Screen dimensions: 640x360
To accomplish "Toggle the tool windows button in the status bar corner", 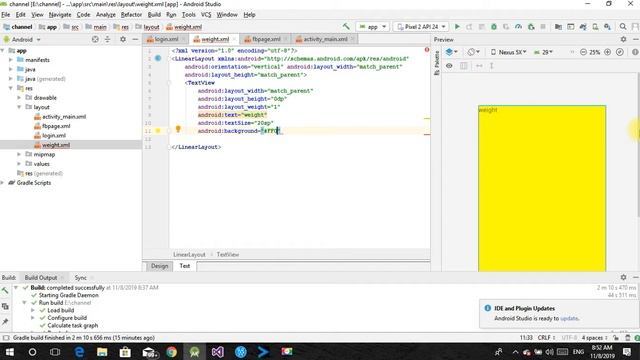I will 6,338.
